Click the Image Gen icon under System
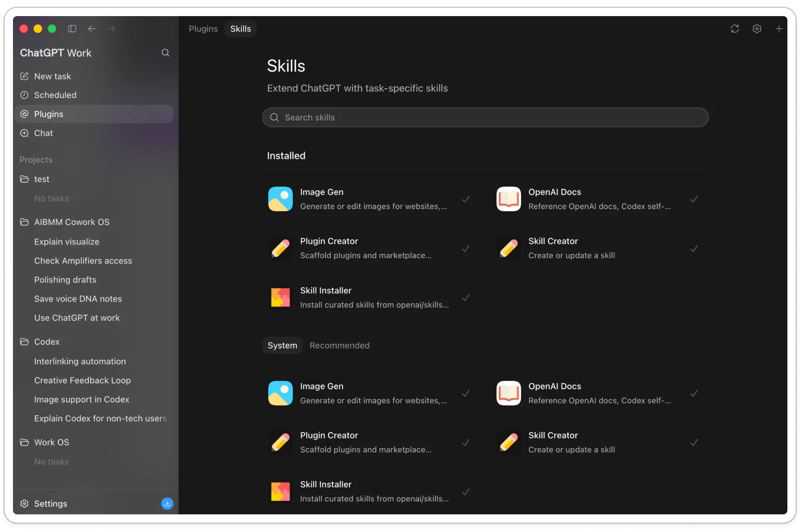The height and width of the screenshot is (532, 804). pos(280,393)
